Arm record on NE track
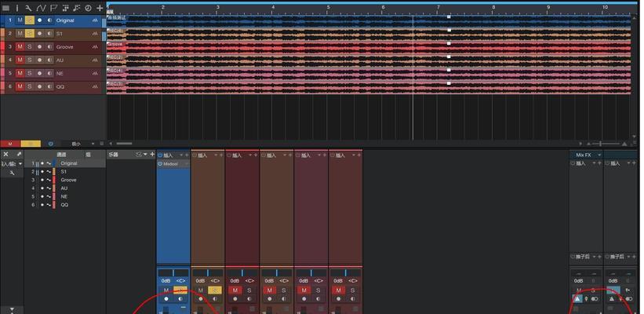Image resolution: width=644 pixels, height=314 pixels. [39, 73]
